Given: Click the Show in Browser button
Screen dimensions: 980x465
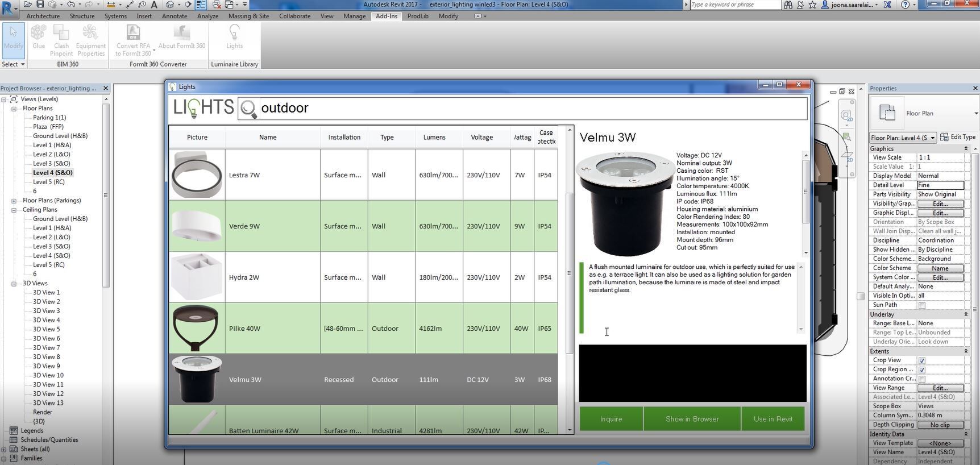Looking at the screenshot, I should (x=692, y=419).
